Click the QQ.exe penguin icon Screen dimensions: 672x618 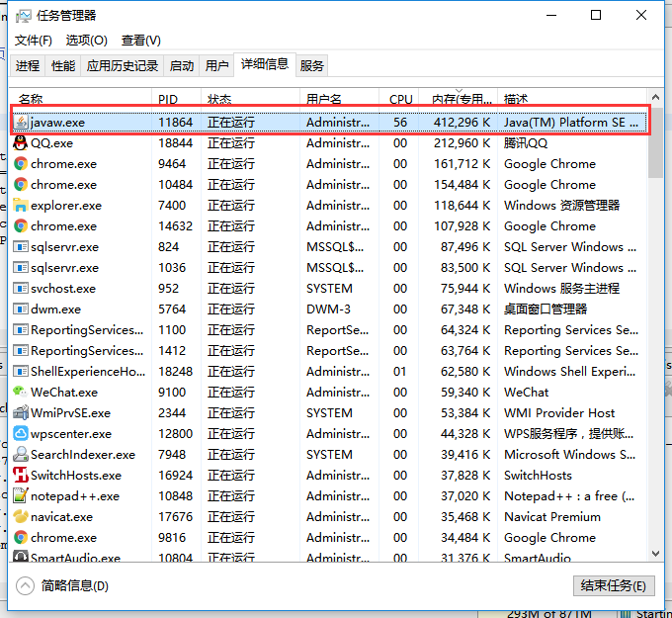[x=21, y=142]
